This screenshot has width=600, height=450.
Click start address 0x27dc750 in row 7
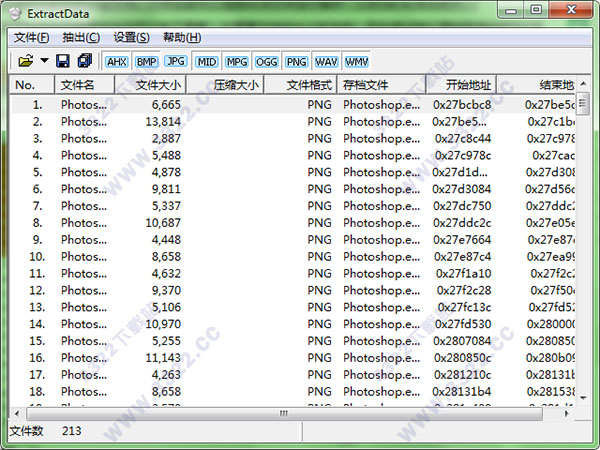pos(462,206)
